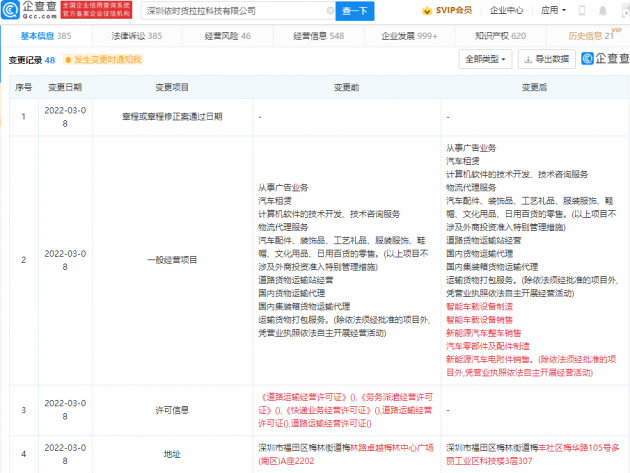Click the new address text ending 3层307
630x473 pixels.
click(x=532, y=454)
